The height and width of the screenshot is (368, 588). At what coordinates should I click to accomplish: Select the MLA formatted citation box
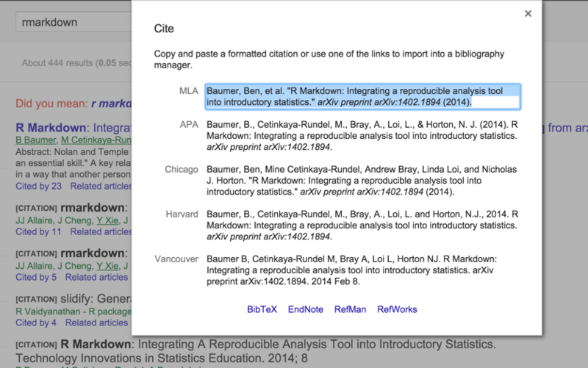click(x=363, y=97)
